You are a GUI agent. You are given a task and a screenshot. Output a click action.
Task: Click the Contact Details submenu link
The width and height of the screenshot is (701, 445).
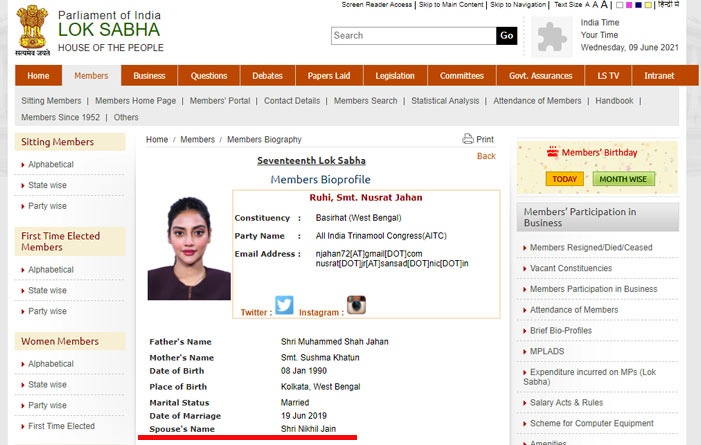pos(292,101)
